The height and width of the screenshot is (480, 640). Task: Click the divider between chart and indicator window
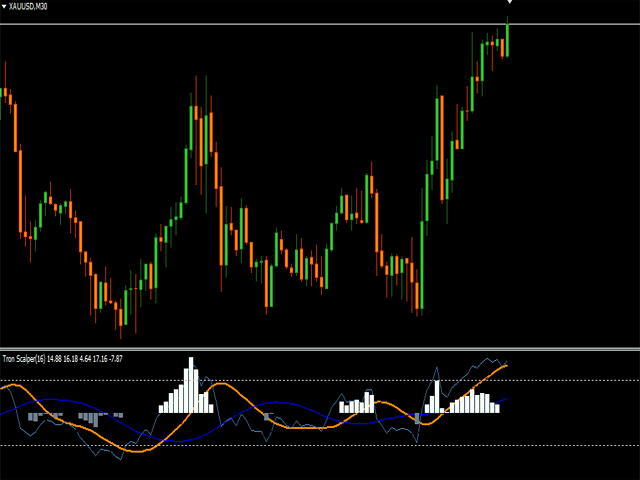[320, 349]
